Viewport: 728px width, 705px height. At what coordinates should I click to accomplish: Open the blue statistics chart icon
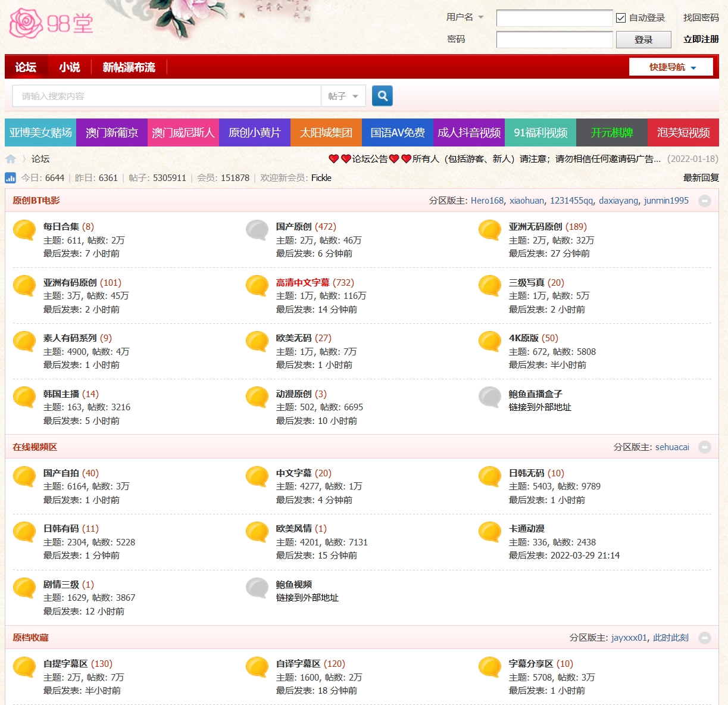point(10,177)
